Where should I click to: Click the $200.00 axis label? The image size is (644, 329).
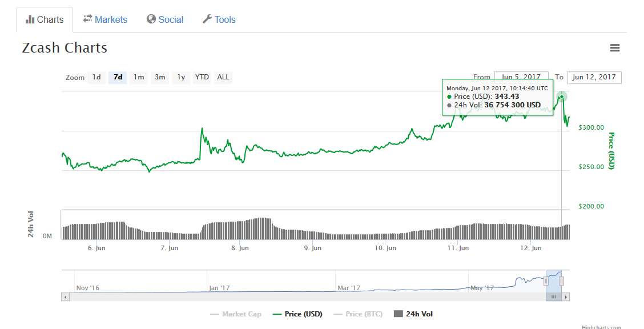coord(591,206)
